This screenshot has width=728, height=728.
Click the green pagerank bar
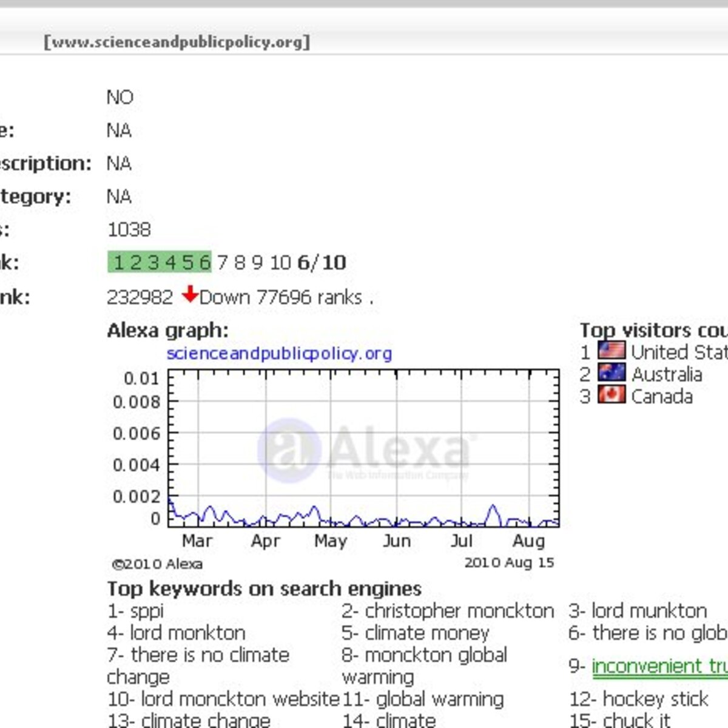click(x=160, y=262)
